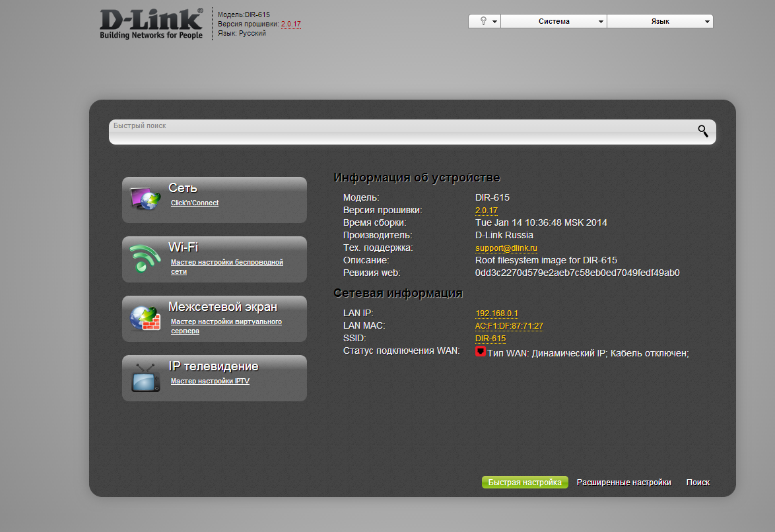The image size is (775, 532).
Task: Click the Модель:DIR-615 header text
Action: pyautogui.click(x=244, y=15)
